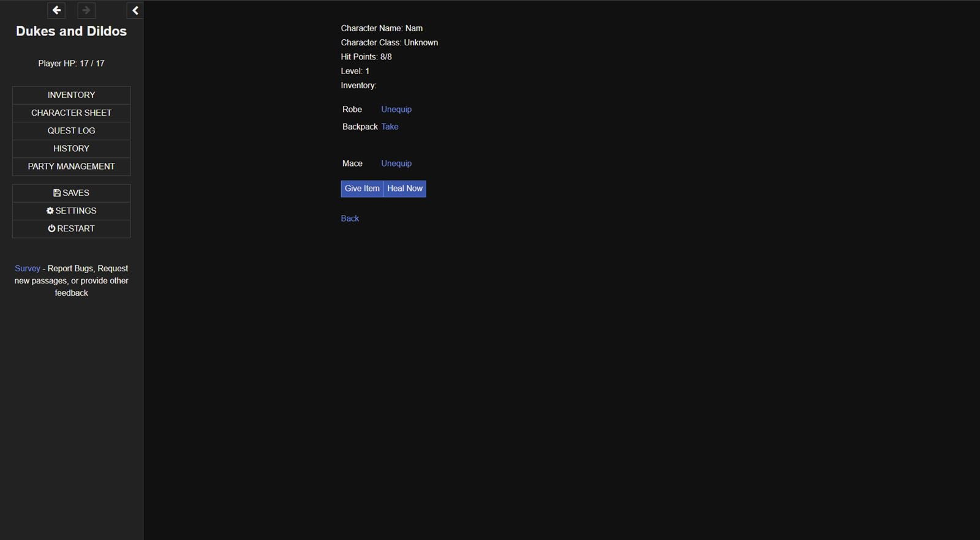The height and width of the screenshot is (540, 980).
Task: Open the Survey feedback link
Action: [28, 268]
